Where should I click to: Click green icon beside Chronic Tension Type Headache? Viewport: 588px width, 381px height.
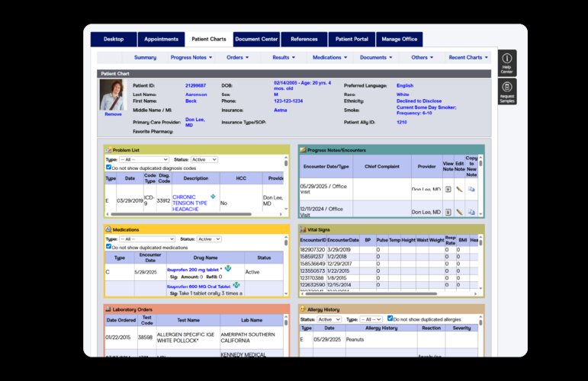tap(213, 197)
